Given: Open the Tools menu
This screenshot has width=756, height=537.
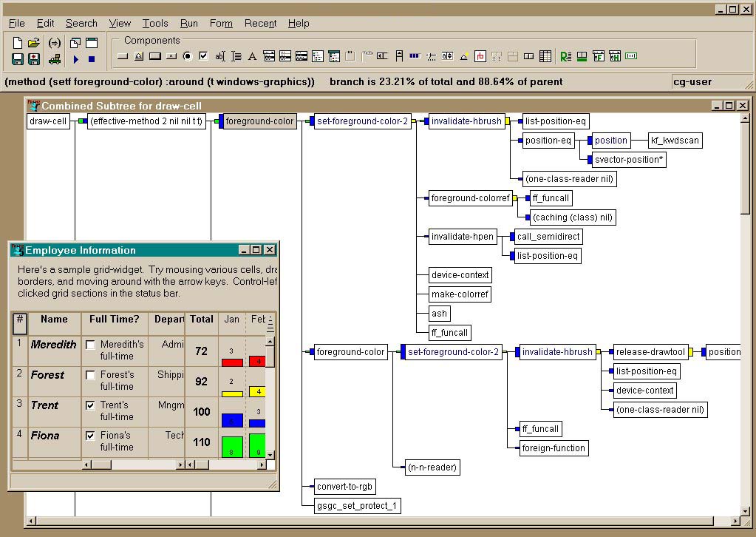Looking at the screenshot, I should [155, 24].
